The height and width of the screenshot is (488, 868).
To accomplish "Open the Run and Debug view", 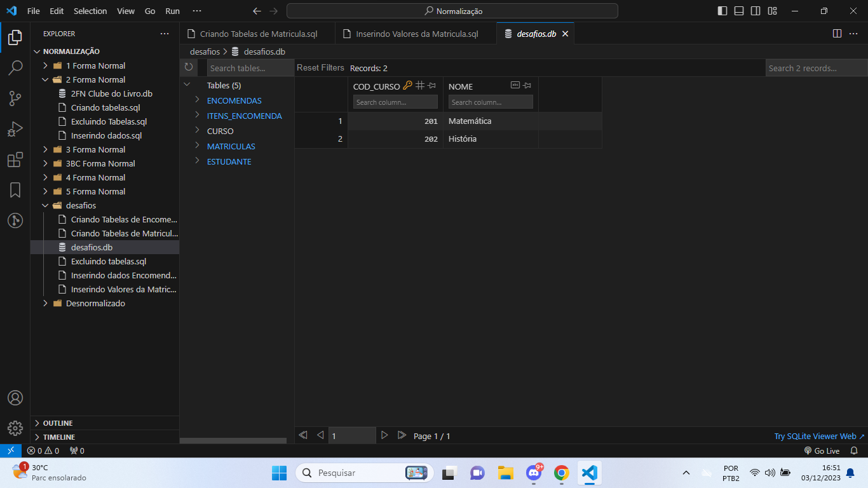I will (15, 129).
